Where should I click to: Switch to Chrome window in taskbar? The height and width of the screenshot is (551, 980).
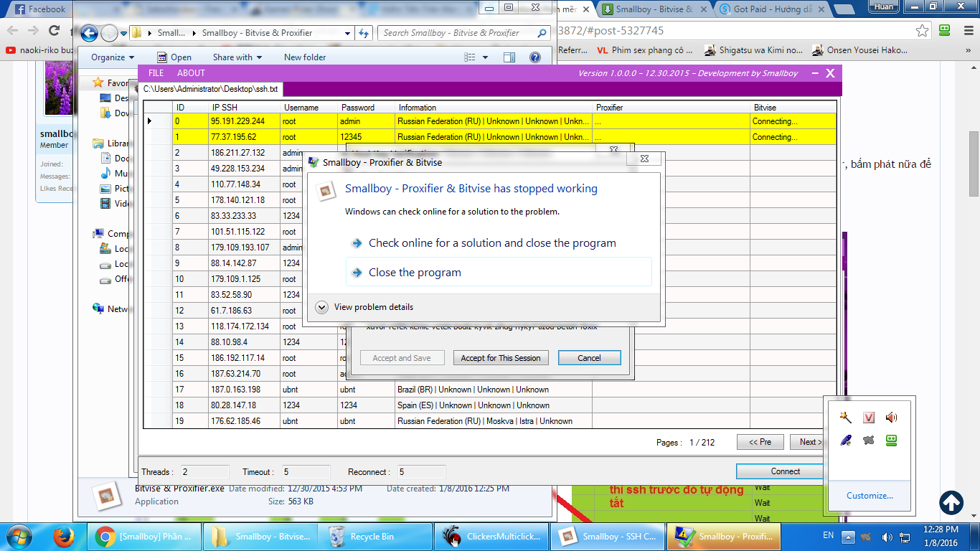143,537
